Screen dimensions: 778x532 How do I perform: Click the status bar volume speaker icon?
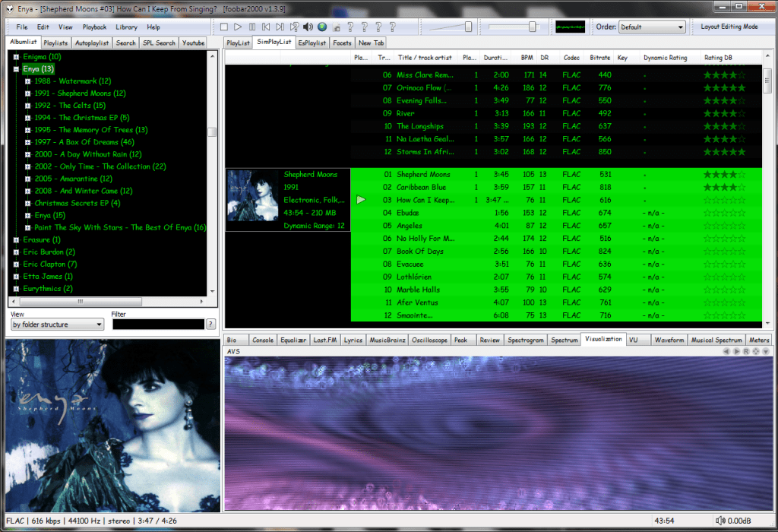[719, 521]
